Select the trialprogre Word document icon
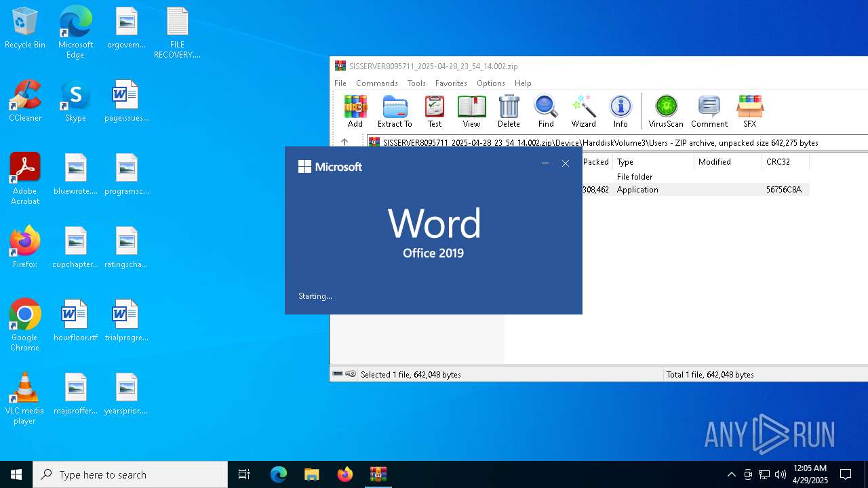This screenshot has width=868, height=488. point(126,321)
